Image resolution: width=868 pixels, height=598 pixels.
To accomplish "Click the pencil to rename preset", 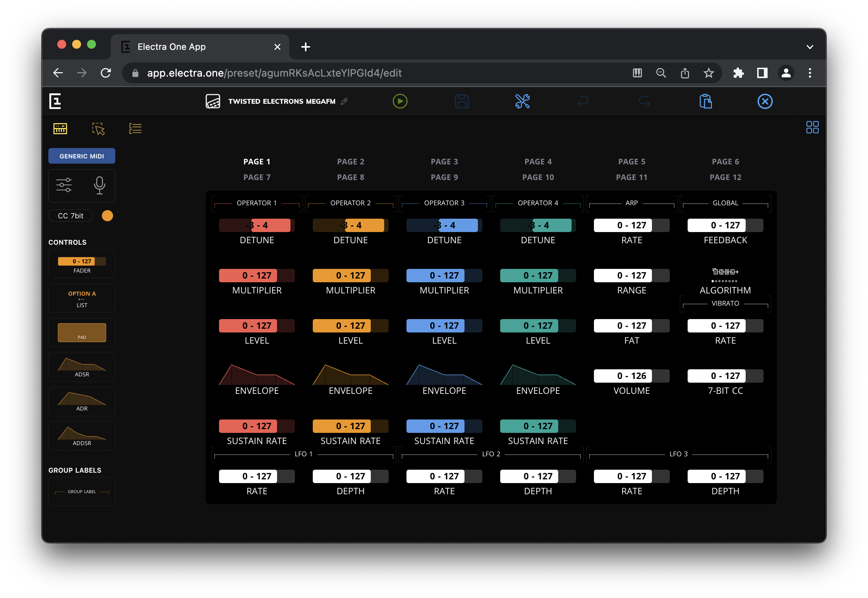I will coord(344,101).
